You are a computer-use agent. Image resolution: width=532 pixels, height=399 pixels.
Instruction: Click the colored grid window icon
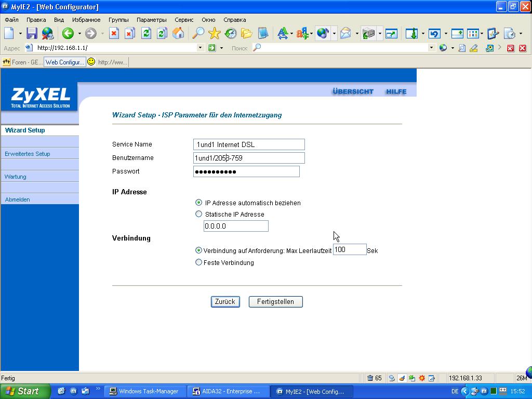473,33
